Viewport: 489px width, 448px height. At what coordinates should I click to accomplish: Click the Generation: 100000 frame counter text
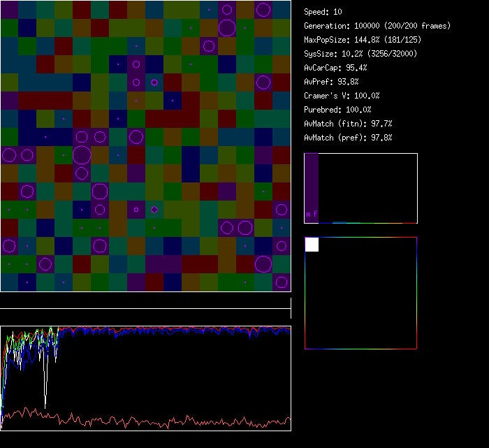[377, 26]
